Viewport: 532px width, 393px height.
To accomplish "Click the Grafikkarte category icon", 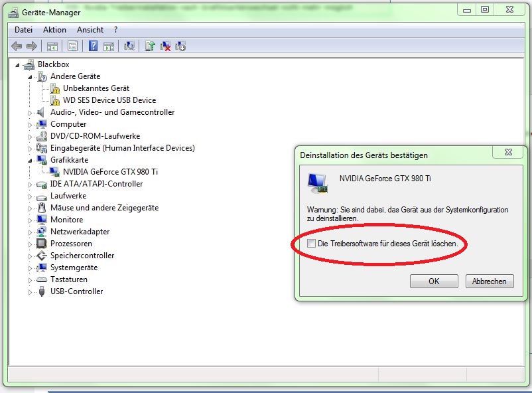I will pyautogui.click(x=42, y=160).
